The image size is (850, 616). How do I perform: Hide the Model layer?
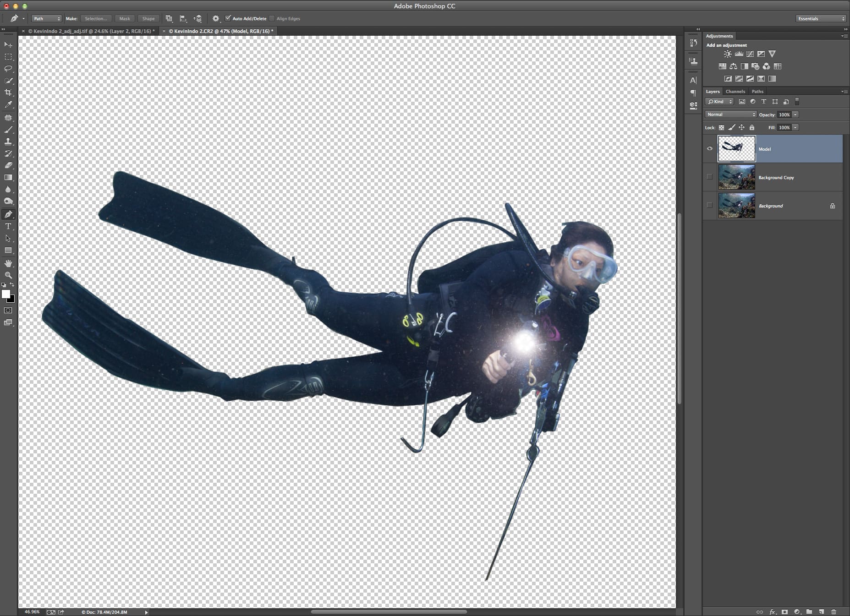(710, 149)
